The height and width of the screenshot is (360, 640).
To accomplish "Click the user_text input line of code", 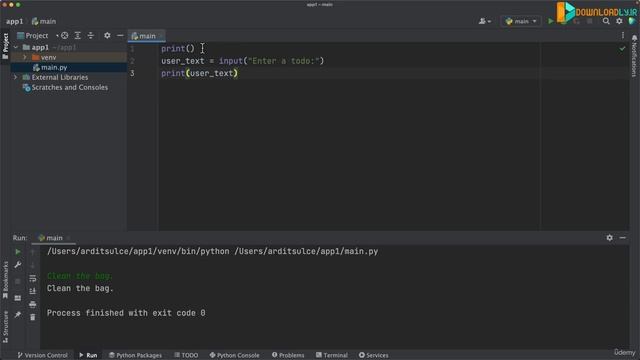I will click(x=242, y=61).
